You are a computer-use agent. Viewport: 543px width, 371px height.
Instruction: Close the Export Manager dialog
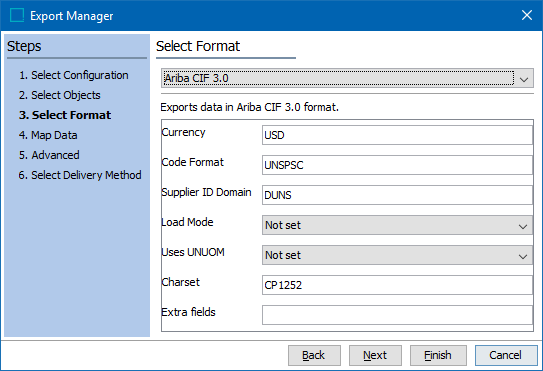click(527, 15)
